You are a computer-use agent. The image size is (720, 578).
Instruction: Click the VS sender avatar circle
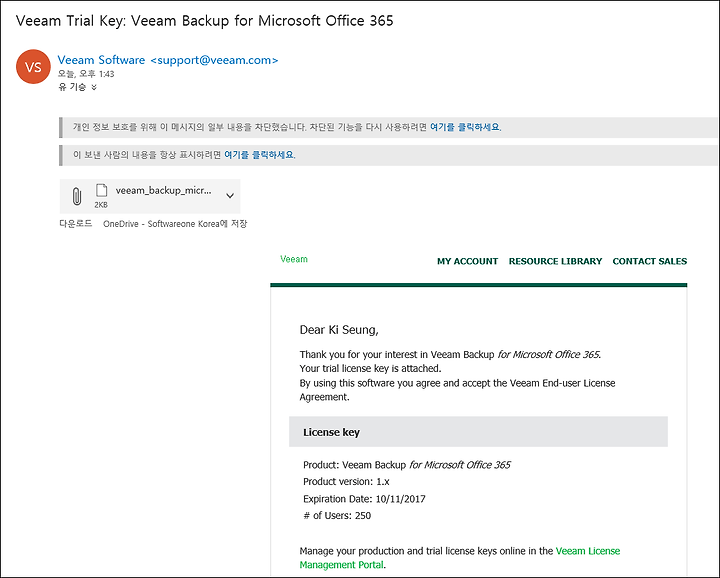pos(33,67)
